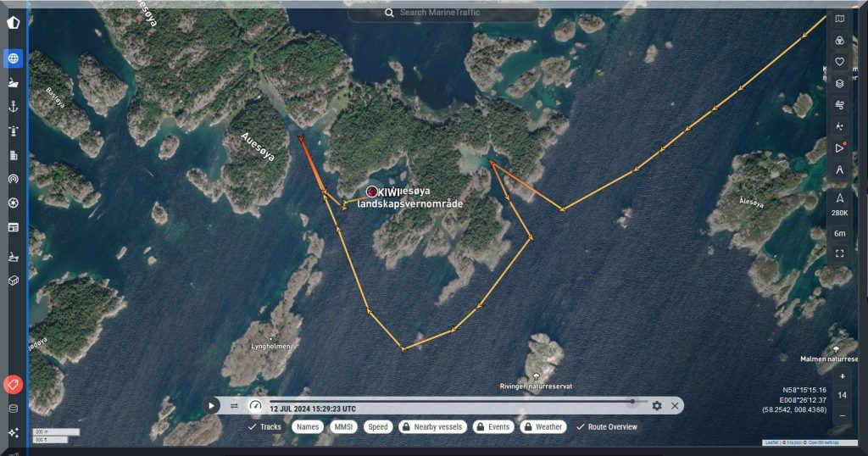Open playback speed gauge selector

[255, 405]
